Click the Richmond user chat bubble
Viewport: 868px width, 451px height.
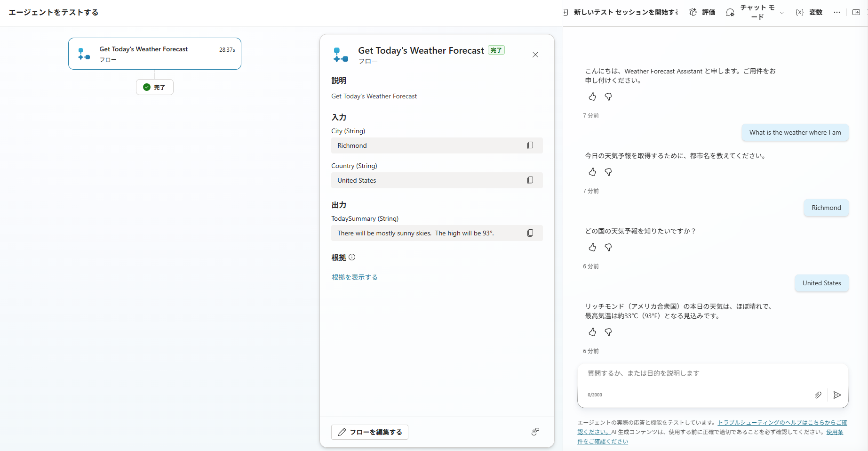coord(826,208)
